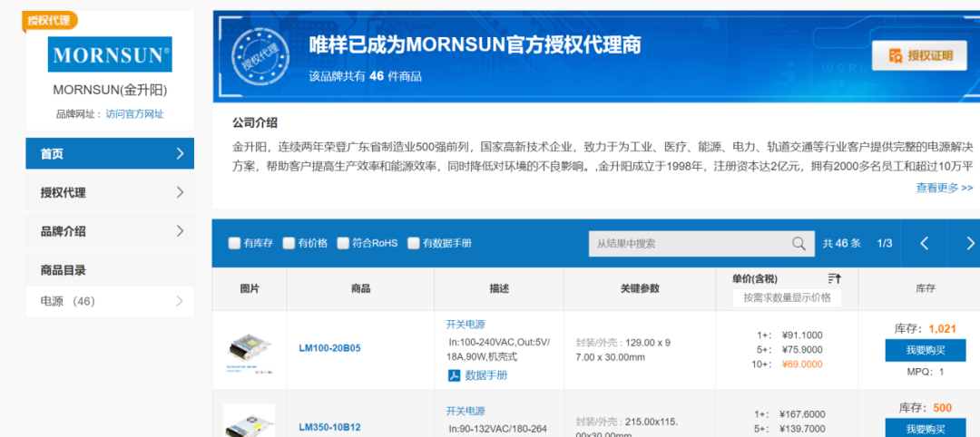Select the 首页 sidebar menu item

tap(110, 153)
